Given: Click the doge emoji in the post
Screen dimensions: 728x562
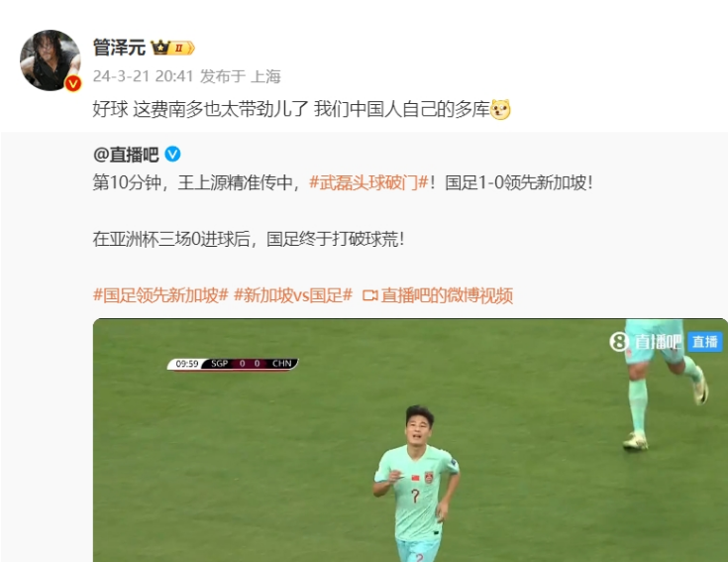Looking at the screenshot, I should (x=500, y=110).
